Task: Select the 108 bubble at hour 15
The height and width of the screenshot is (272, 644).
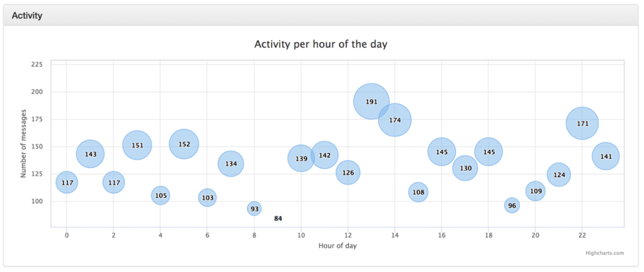Action: (418, 192)
